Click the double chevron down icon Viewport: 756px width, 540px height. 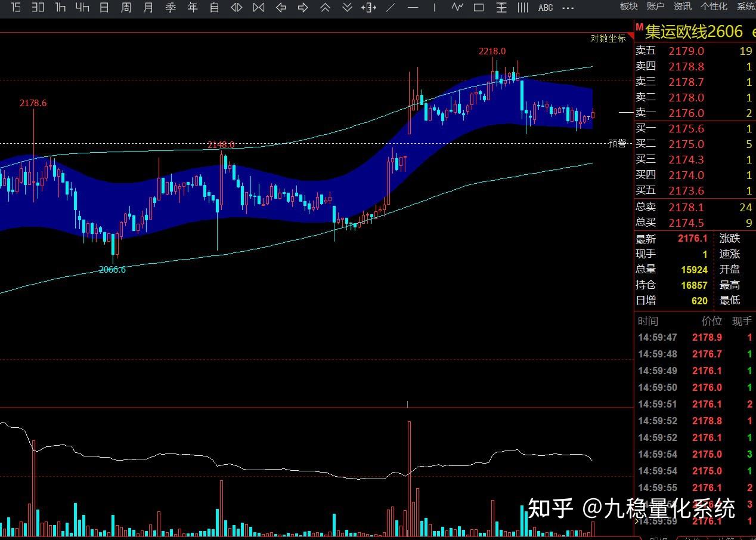point(347,7)
